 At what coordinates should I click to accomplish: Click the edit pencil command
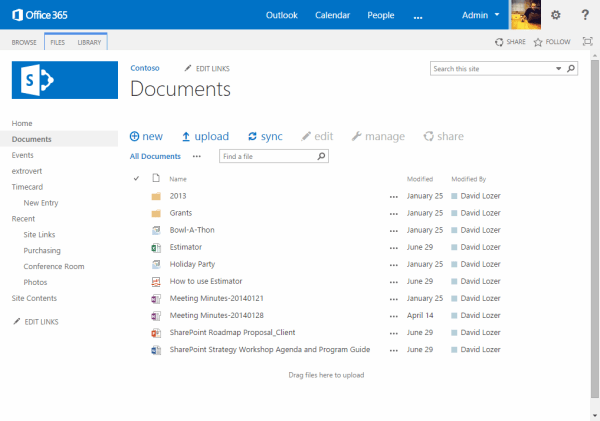[317, 136]
